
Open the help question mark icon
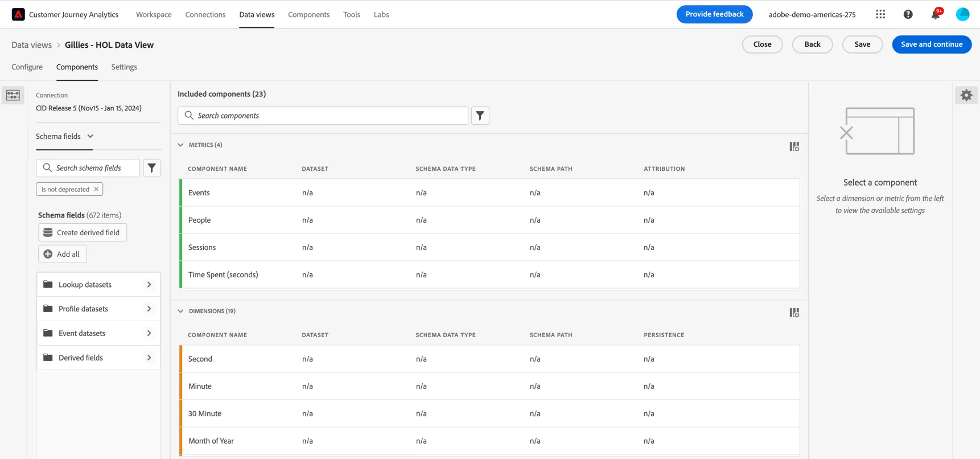pyautogui.click(x=908, y=14)
